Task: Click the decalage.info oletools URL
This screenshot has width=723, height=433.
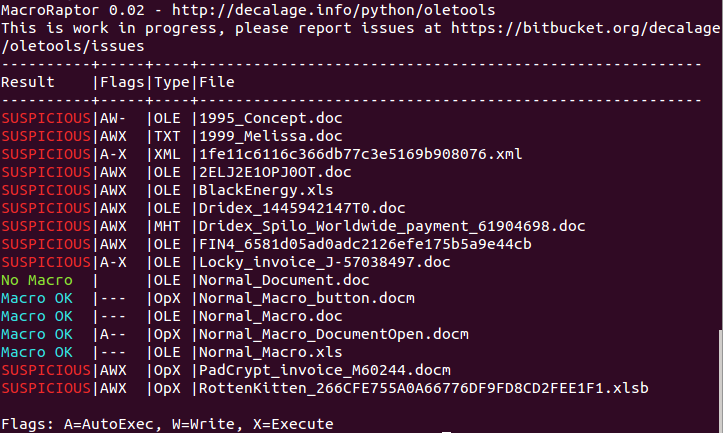Action: (333, 10)
